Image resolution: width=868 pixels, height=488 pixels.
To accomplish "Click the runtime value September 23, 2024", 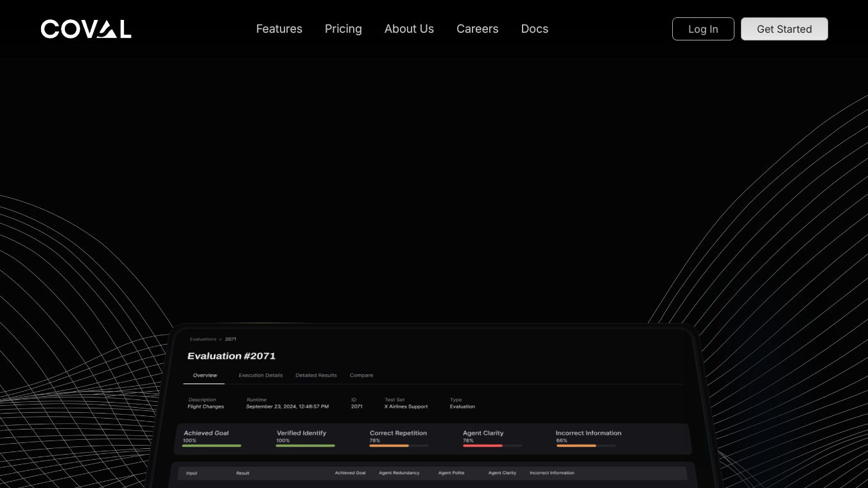I will 288,406.
